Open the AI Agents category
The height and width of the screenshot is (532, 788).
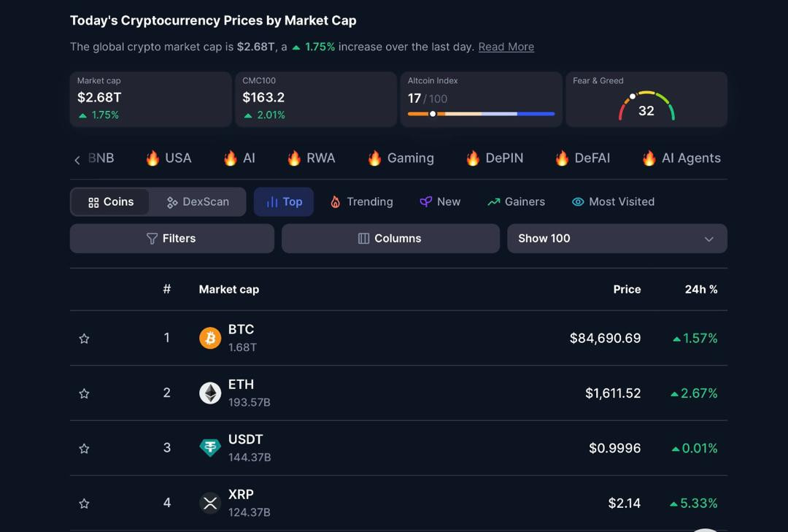click(681, 158)
